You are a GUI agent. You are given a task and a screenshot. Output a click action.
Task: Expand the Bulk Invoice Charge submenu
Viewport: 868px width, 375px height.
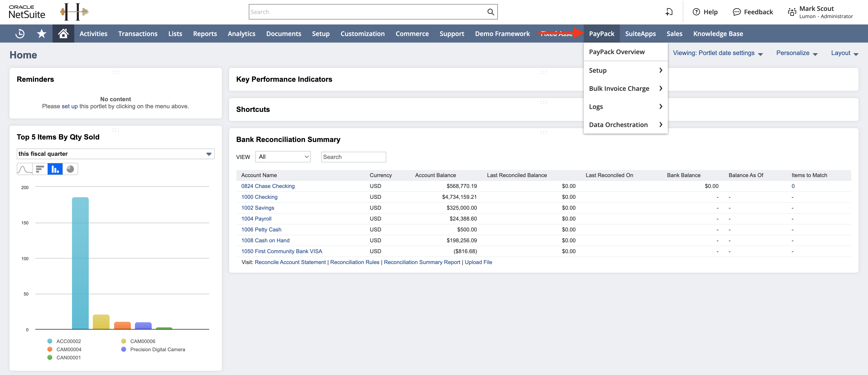click(625, 88)
